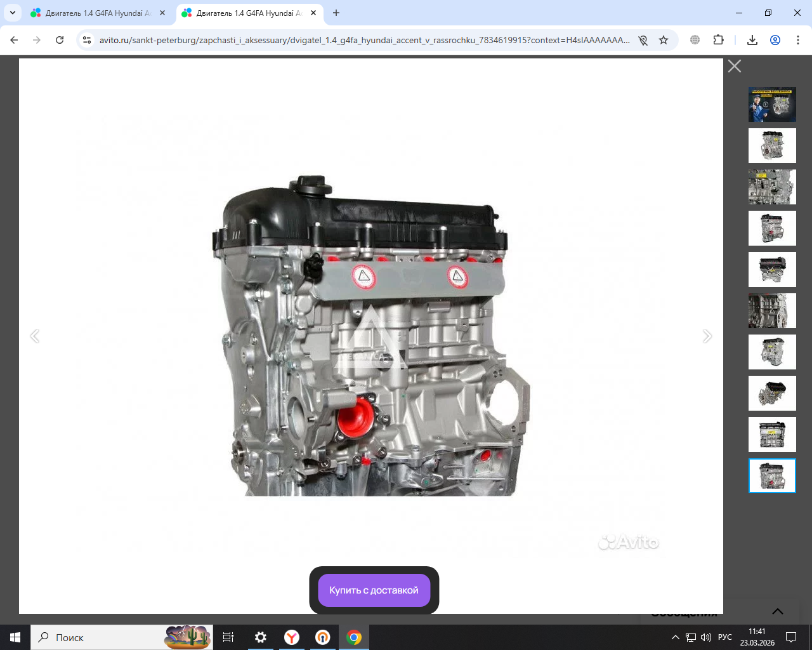Go to the previous photo arrow
The height and width of the screenshot is (650, 812).
click(35, 336)
